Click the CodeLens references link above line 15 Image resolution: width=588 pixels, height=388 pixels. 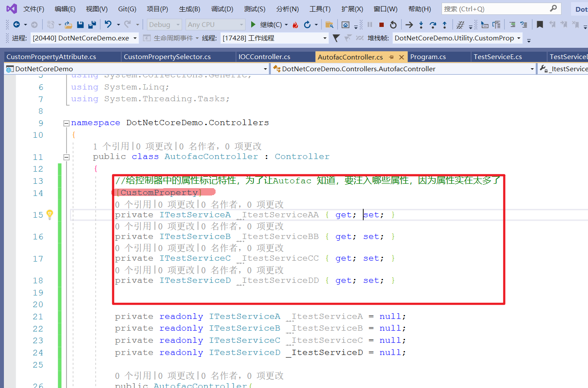(133, 204)
